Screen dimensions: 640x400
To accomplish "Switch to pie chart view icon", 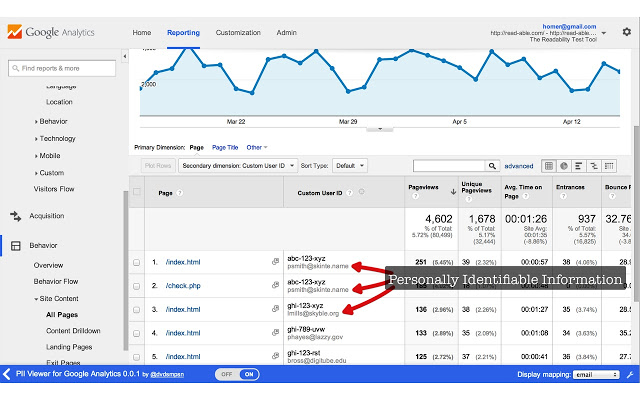I will point(564,166).
